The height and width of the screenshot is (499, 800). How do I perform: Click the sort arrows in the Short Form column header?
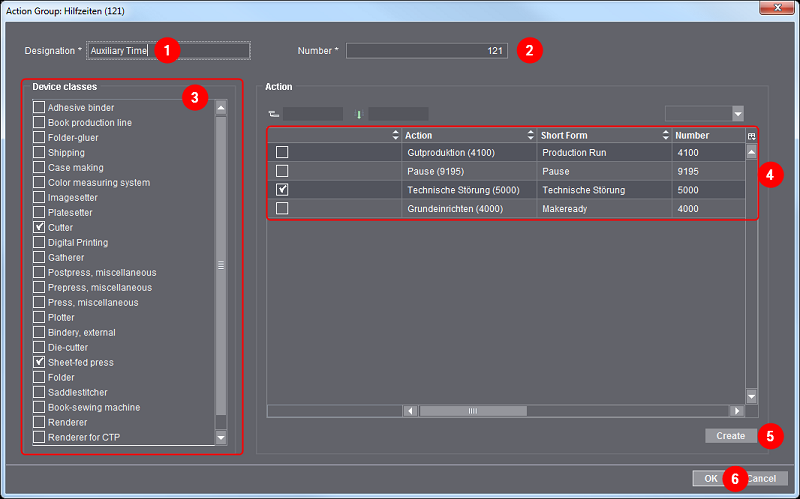[x=666, y=135]
